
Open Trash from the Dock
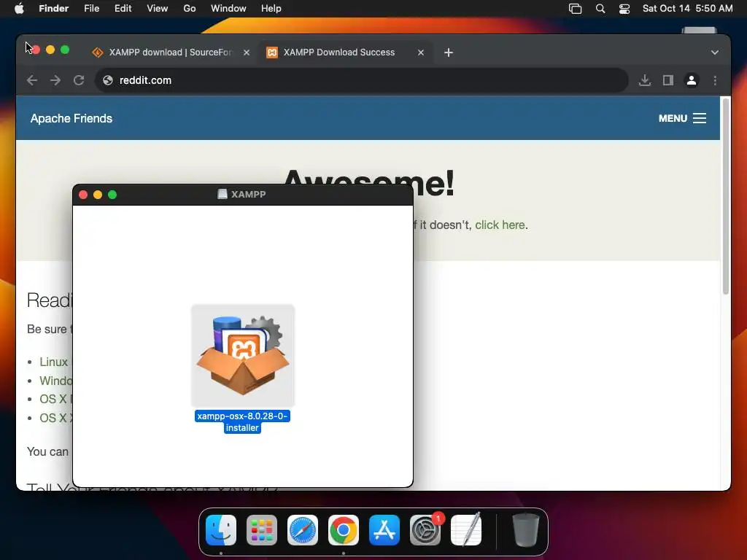coord(525,530)
